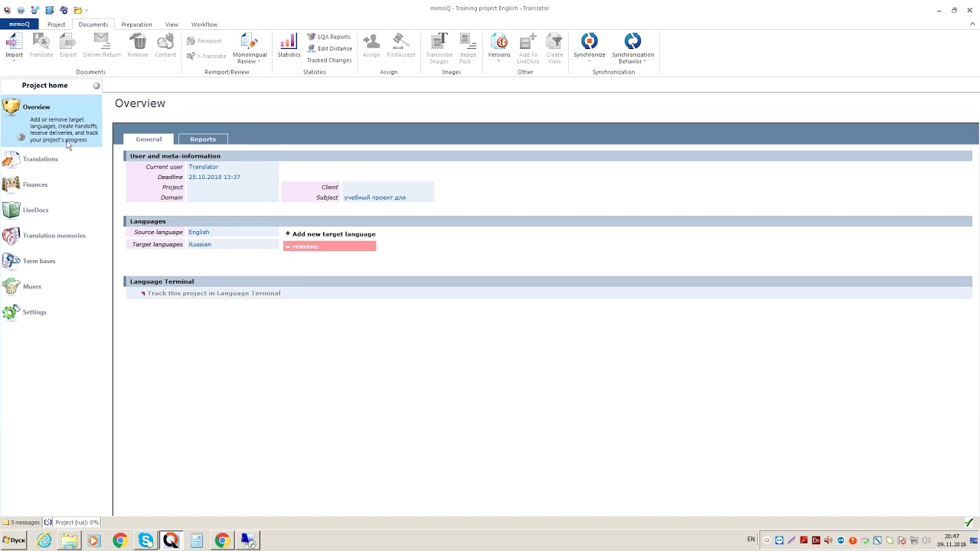This screenshot has height=551, width=980.
Task: Click the EN language indicator in the tray
Action: pyautogui.click(x=751, y=540)
